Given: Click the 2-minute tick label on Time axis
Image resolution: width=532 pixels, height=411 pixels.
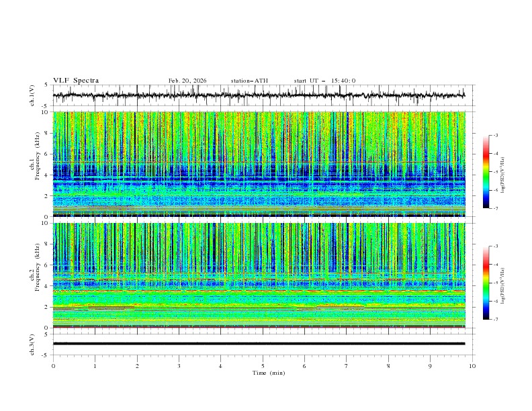Looking at the screenshot, I should point(137,366).
